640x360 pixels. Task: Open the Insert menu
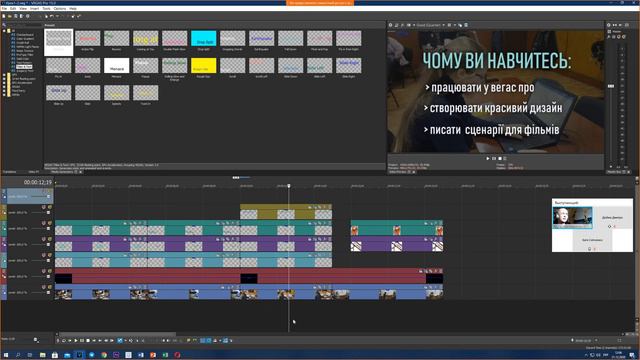pos(35,8)
